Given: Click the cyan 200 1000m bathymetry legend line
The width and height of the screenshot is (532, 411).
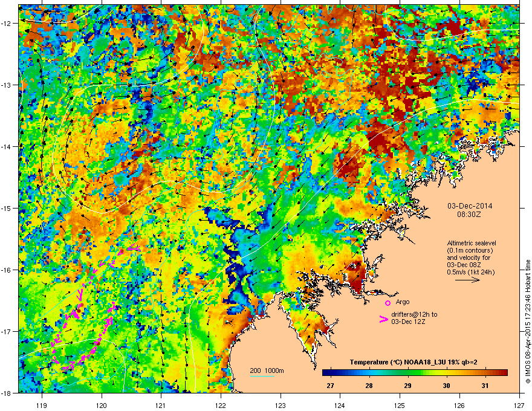Looking at the screenshot, I should [262, 377].
